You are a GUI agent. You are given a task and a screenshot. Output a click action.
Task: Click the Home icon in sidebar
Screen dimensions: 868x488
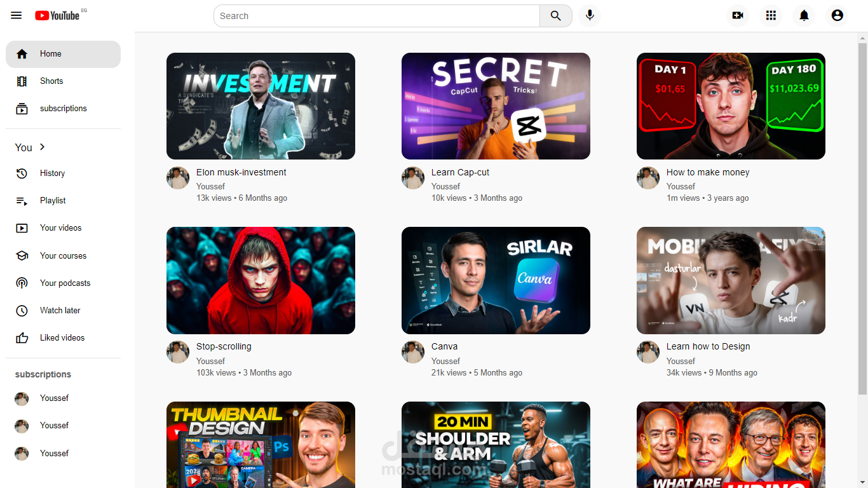click(x=22, y=54)
